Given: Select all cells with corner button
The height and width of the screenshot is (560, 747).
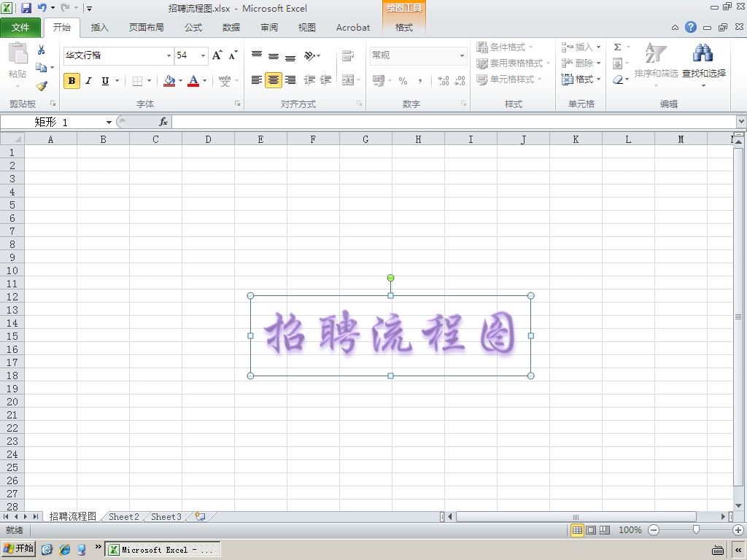Looking at the screenshot, I should coord(12,139).
